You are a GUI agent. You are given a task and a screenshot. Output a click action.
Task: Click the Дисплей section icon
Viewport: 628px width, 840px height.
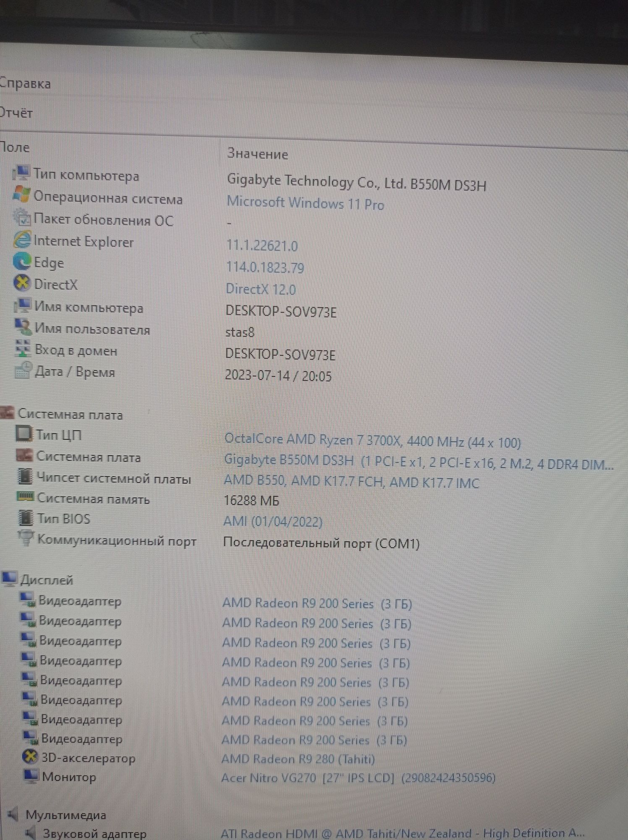point(9,579)
